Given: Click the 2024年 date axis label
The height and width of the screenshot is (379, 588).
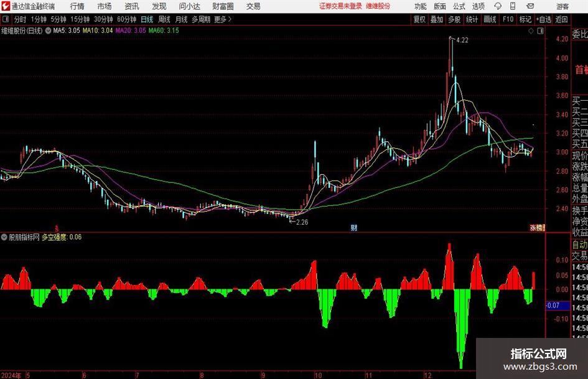Looking at the screenshot, I should (x=11, y=375).
